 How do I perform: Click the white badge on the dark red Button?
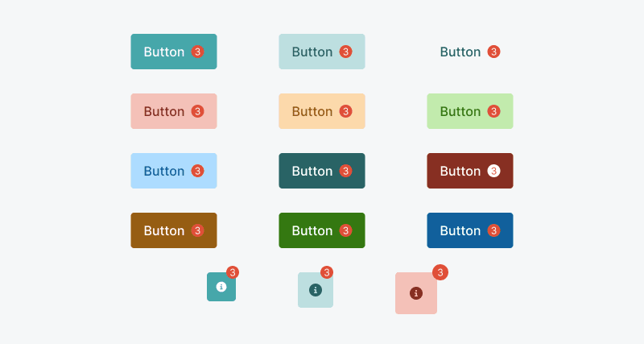[494, 171]
